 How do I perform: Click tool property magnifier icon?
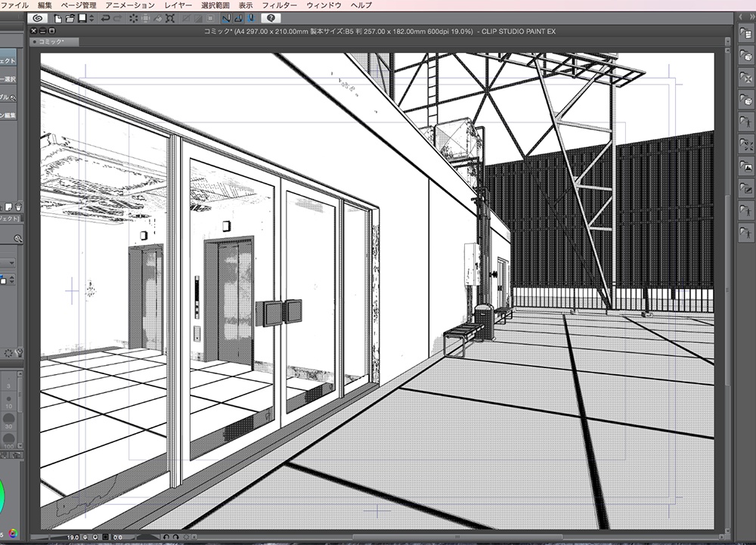click(x=18, y=239)
